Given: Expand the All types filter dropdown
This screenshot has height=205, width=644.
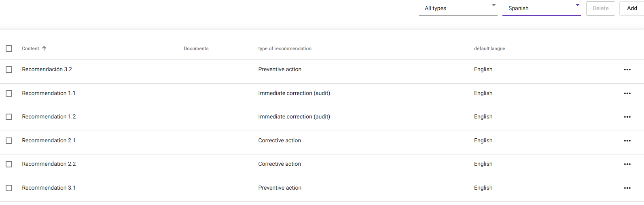Looking at the screenshot, I should click(x=458, y=8).
